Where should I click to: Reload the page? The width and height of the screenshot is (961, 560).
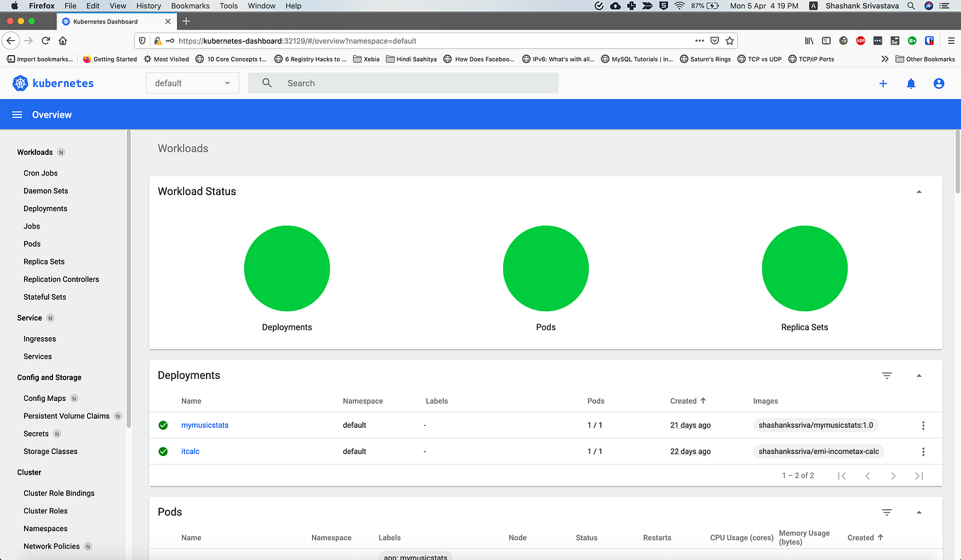point(46,40)
